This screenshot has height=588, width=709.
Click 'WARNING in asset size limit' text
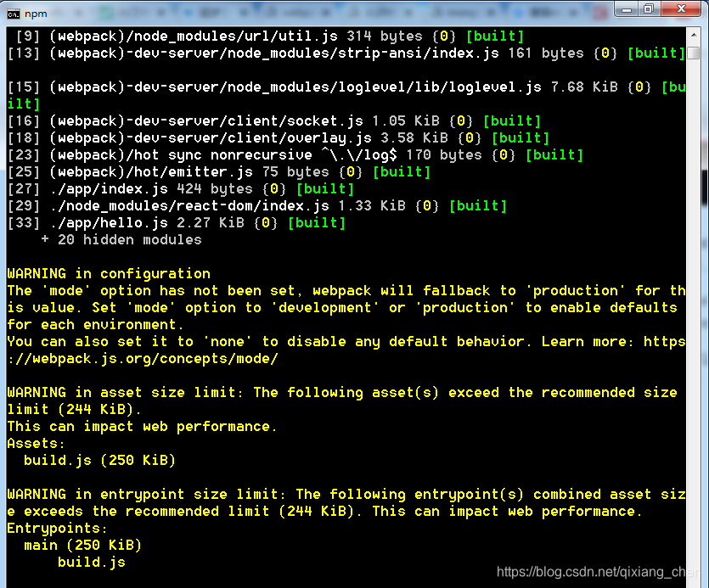pos(124,392)
